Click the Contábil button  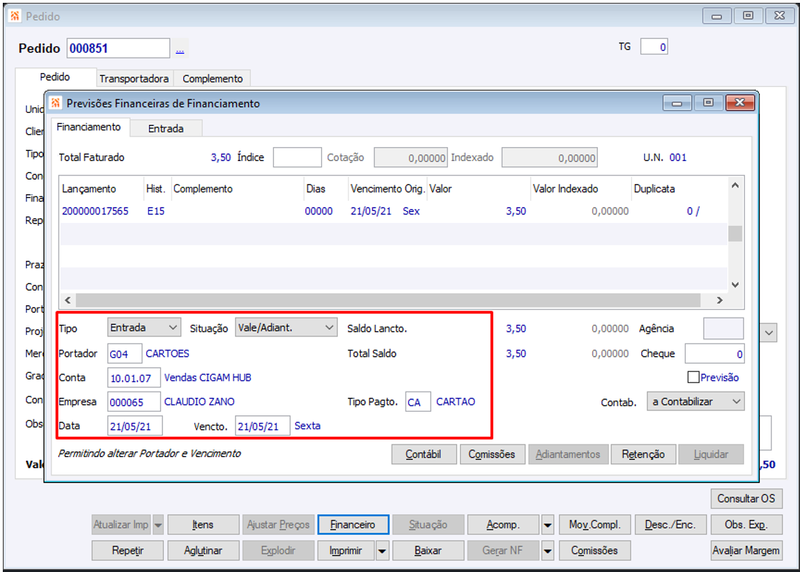(x=423, y=454)
